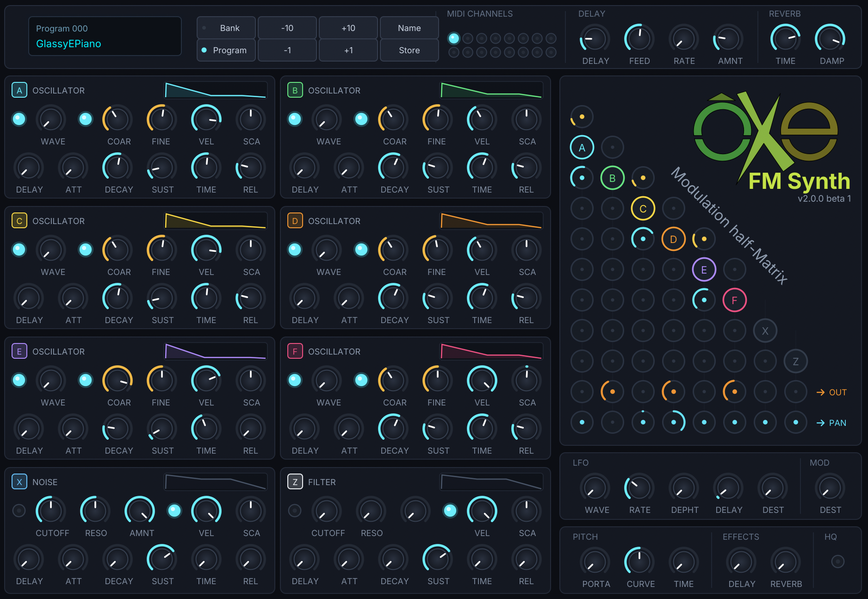This screenshot has width=868, height=599.
Task: Click the F oscillator letter icon
Action: [x=295, y=351]
